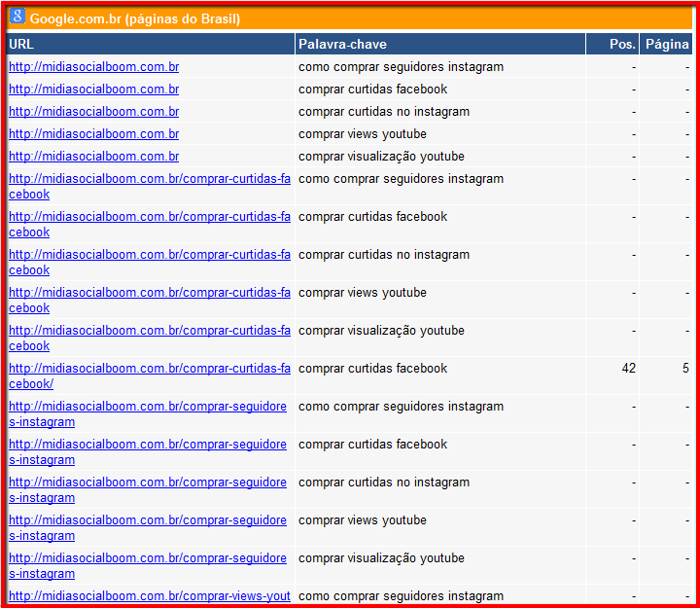Click the page value 5 cell
This screenshot has width=700, height=608.
(x=685, y=369)
